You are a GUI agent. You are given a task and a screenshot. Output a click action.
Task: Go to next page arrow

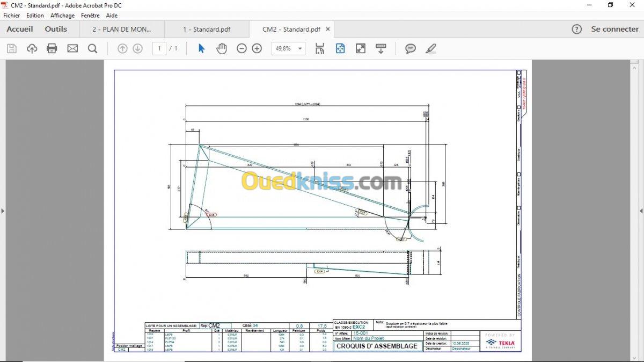pos(138,49)
